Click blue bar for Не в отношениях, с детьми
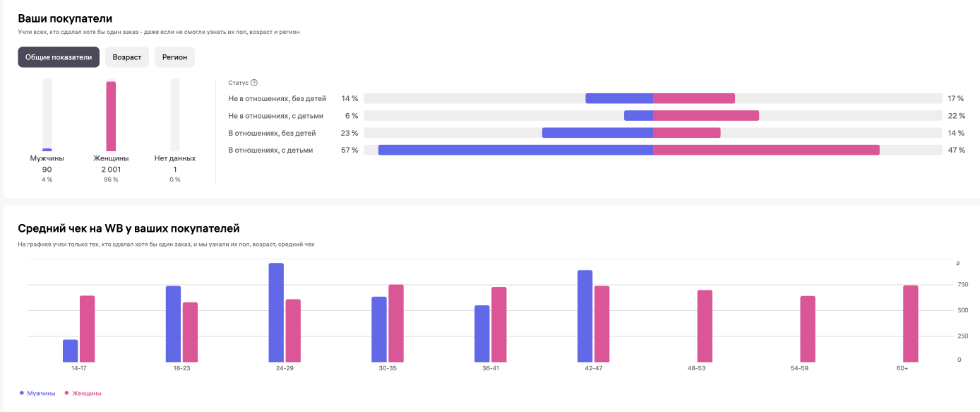Screen dimensions: 980x412 pyautogui.click(x=638, y=115)
